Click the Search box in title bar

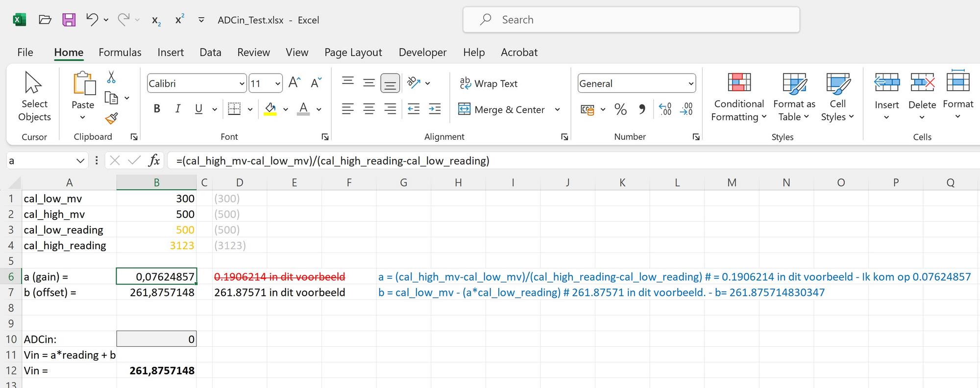[x=631, y=20]
